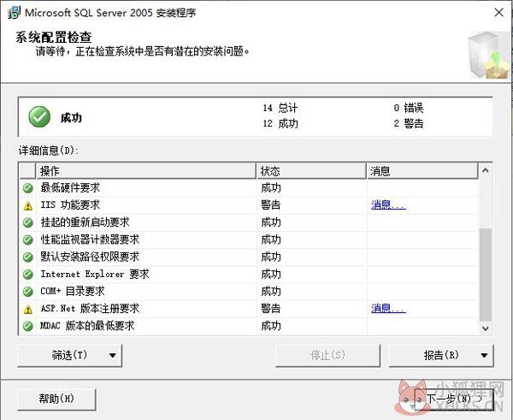This screenshot has width=513, height=420.
Task: Click the list scrollbar up arrow
Action: click(486, 170)
